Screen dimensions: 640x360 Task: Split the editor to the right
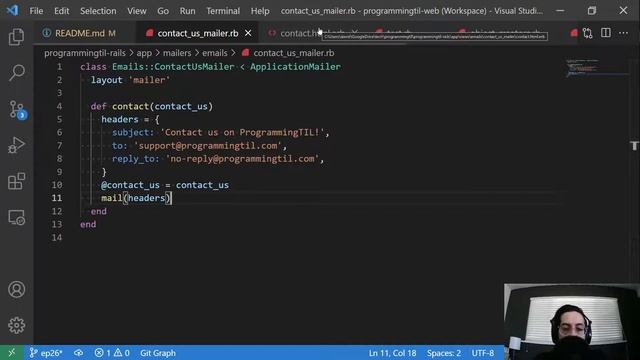pos(606,33)
